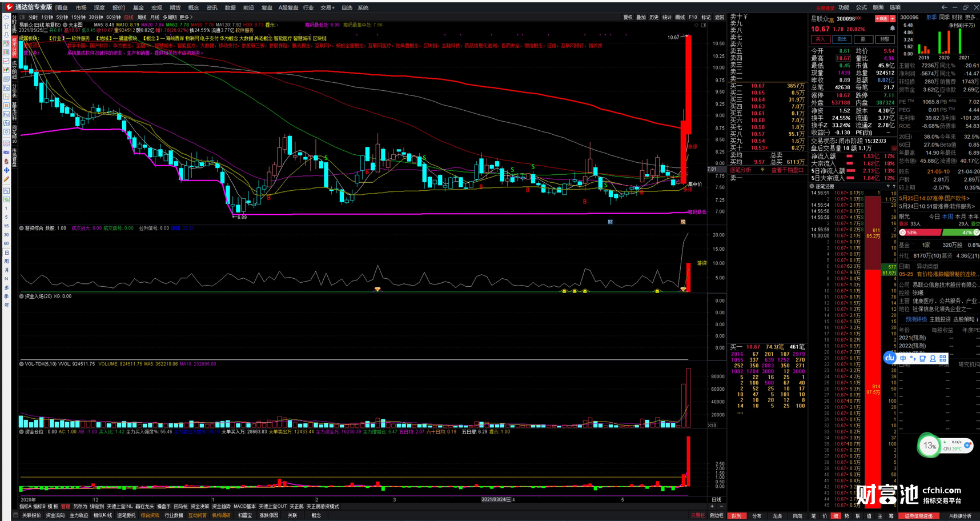The height and width of the screenshot is (521, 980).
Task: Switch to the 60分钟 period tab
Action: [113, 17]
